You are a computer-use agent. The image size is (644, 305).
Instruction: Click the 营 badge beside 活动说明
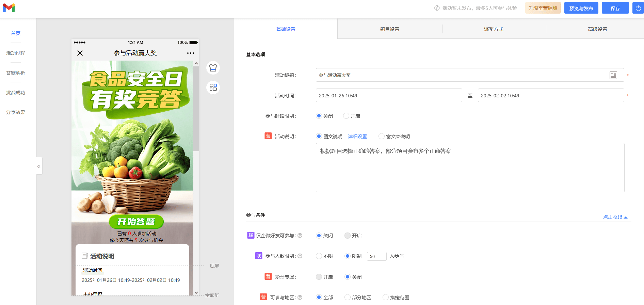(x=268, y=136)
